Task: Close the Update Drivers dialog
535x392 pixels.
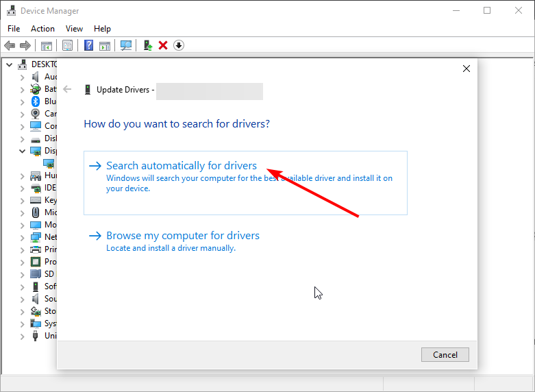Action: [x=466, y=69]
